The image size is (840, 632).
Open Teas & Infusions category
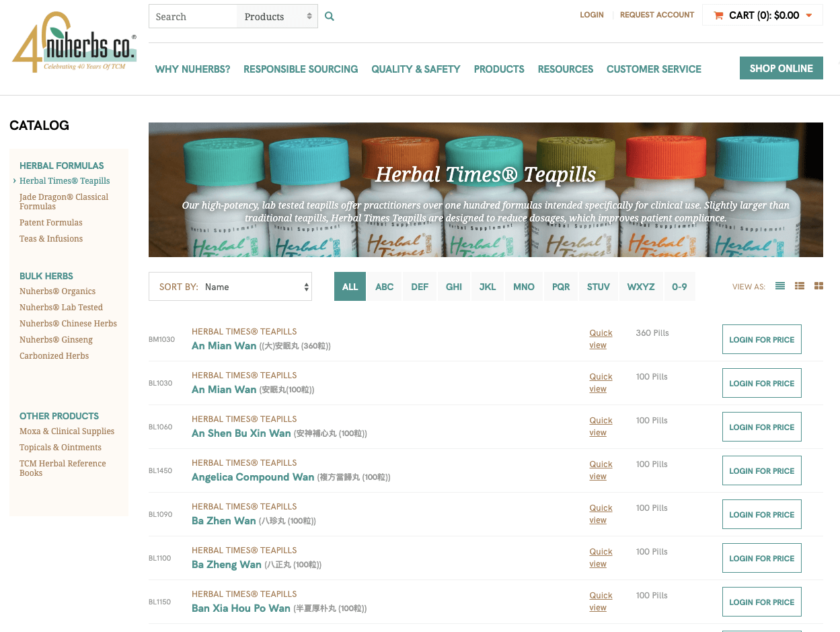click(x=51, y=239)
